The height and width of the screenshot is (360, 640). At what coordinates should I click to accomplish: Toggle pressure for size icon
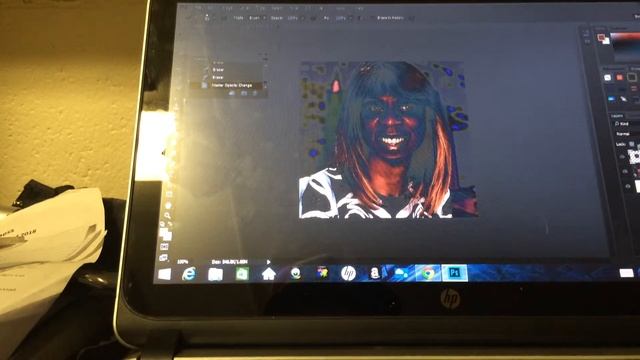pyautogui.click(x=411, y=18)
